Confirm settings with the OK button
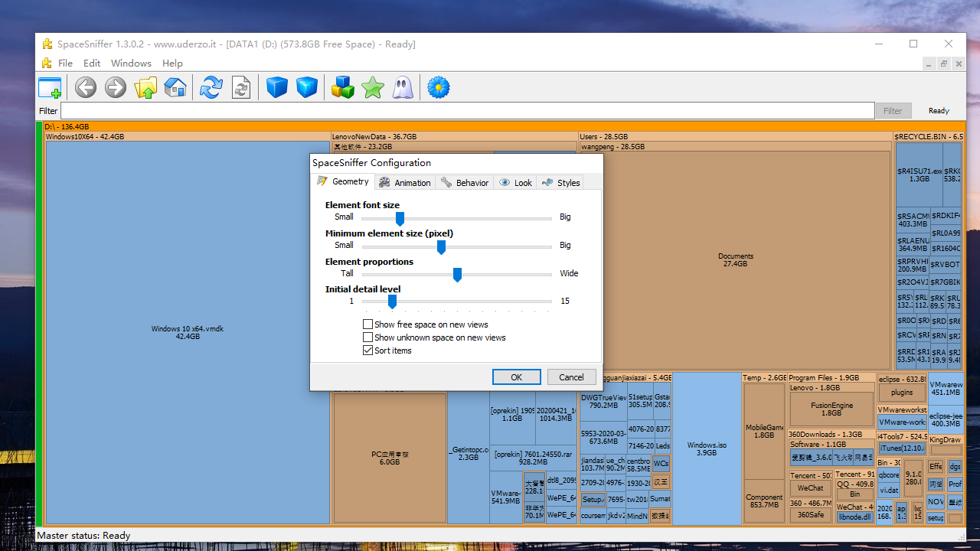This screenshot has width=980, height=551. (x=516, y=377)
